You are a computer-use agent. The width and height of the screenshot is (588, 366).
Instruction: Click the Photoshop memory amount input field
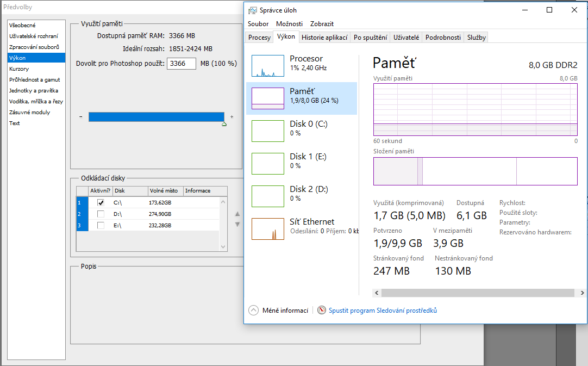181,64
